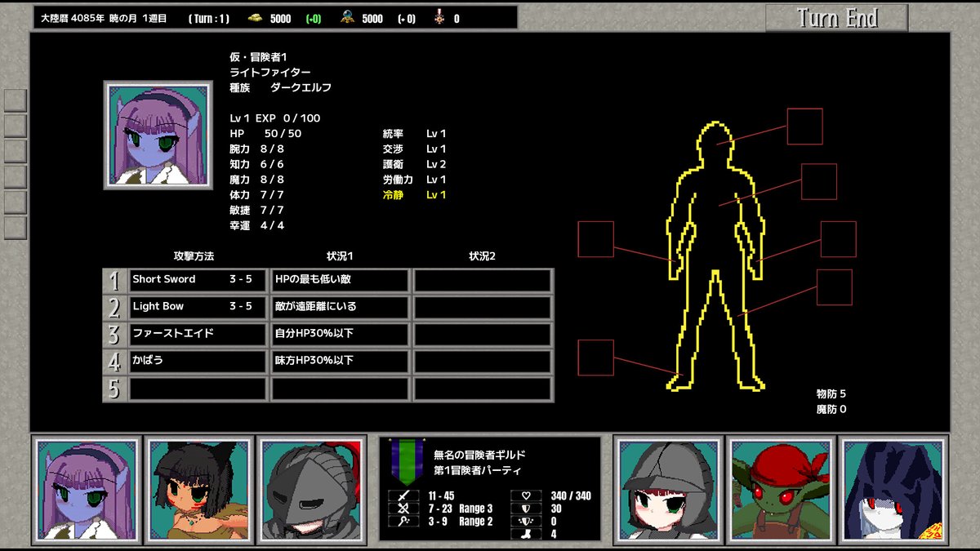
Task: Select the torso equipment slot
Action: [818, 181]
